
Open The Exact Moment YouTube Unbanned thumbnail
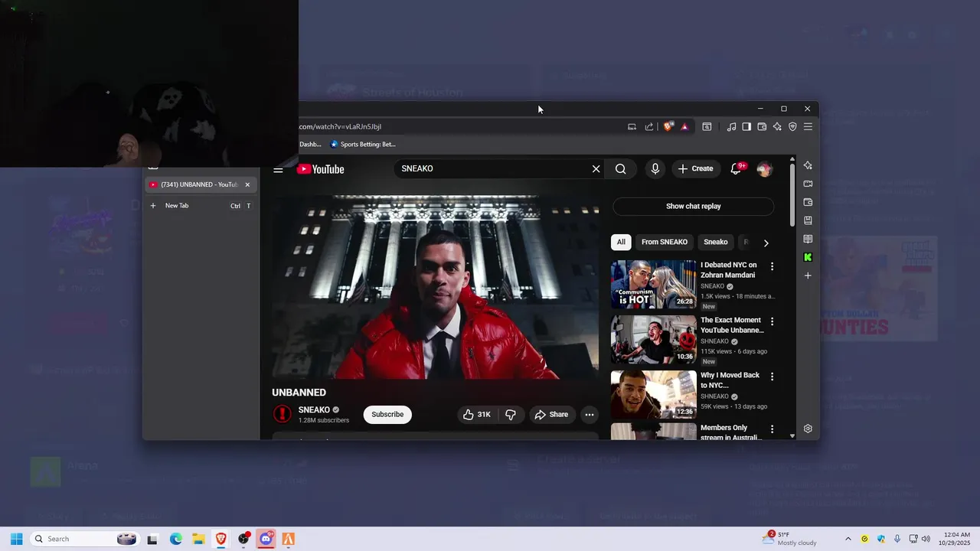653,339
